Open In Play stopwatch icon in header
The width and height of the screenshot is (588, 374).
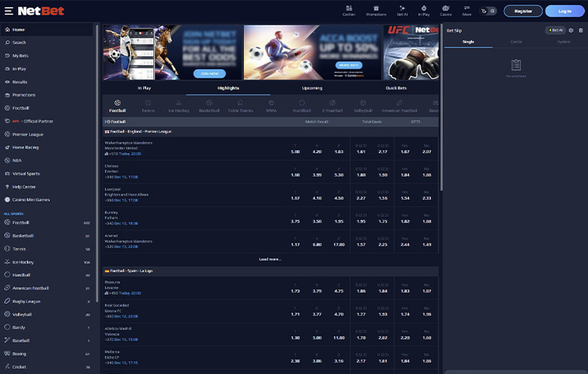click(x=424, y=10)
